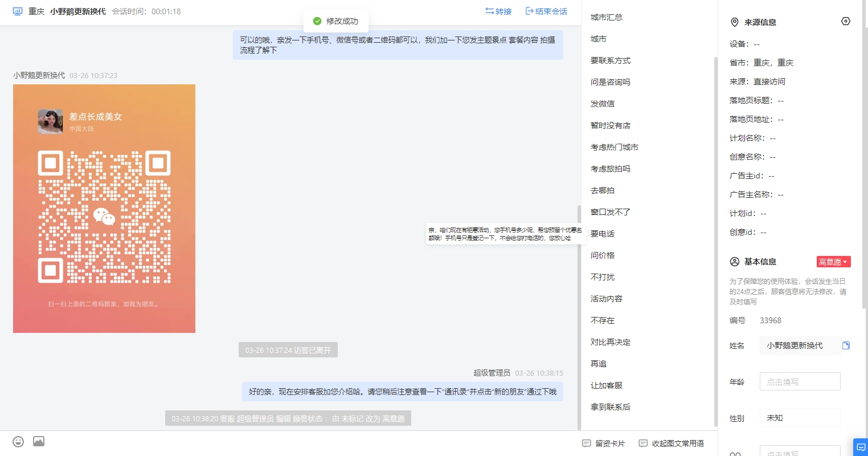Select quick phrase 考虑旅拍吗
The width and height of the screenshot is (868, 456).
coord(611,169)
